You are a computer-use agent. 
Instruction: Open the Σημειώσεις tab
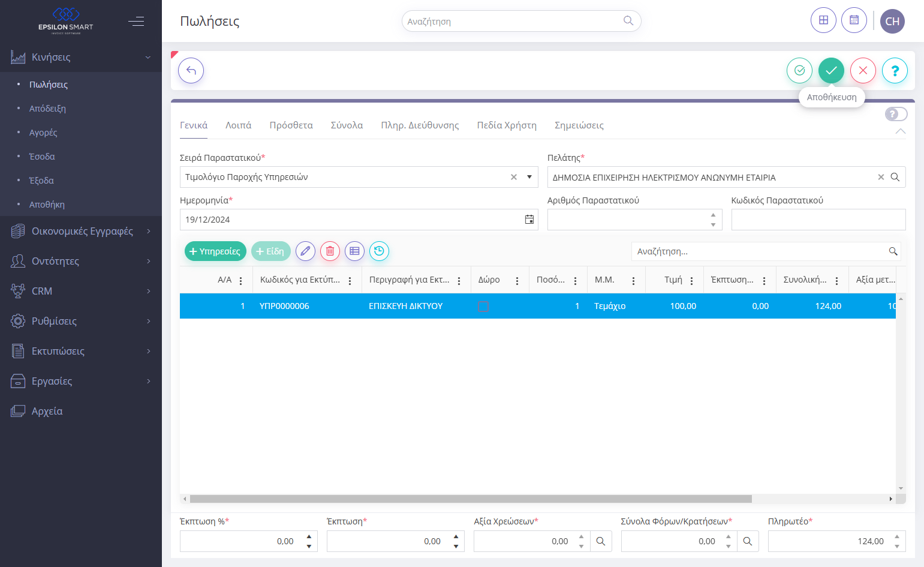579,125
